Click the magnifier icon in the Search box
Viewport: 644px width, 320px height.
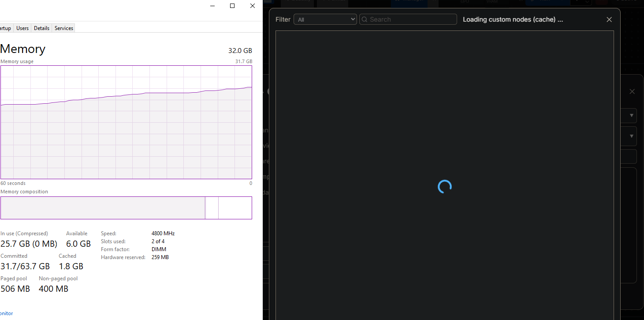point(365,19)
